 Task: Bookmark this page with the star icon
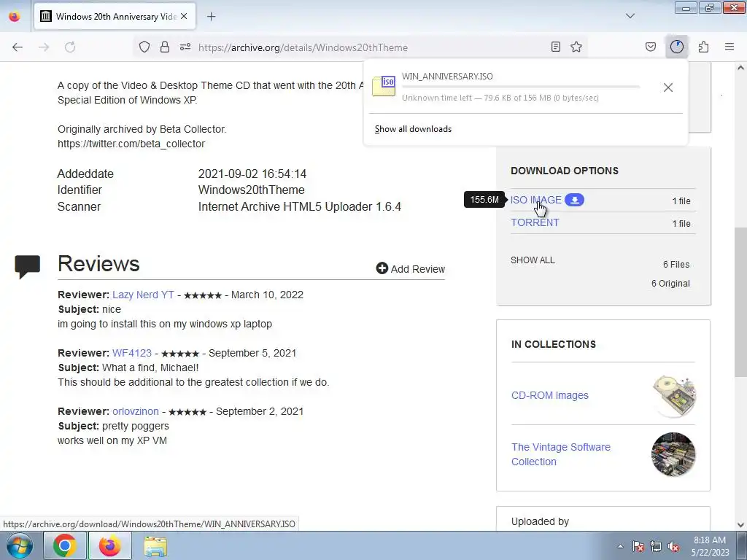pyautogui.click(x=576, y=47)
